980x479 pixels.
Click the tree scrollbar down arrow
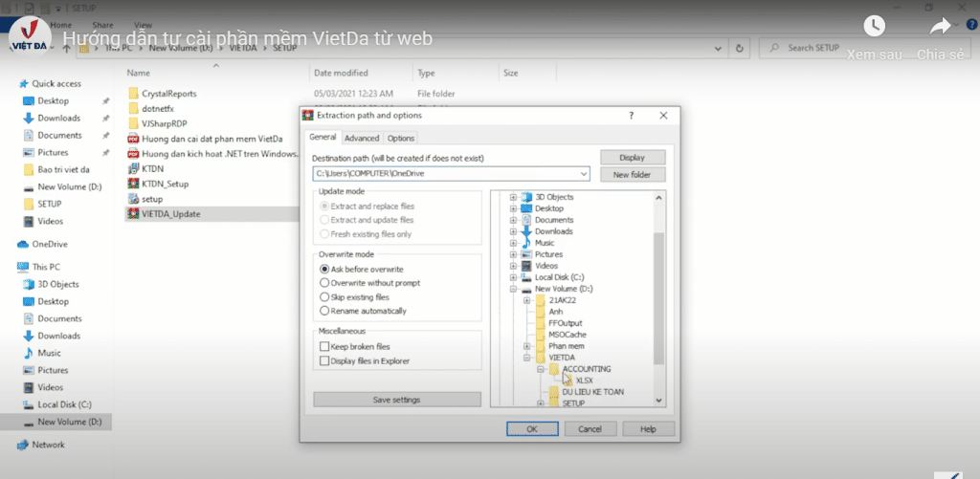pos(658,401)
